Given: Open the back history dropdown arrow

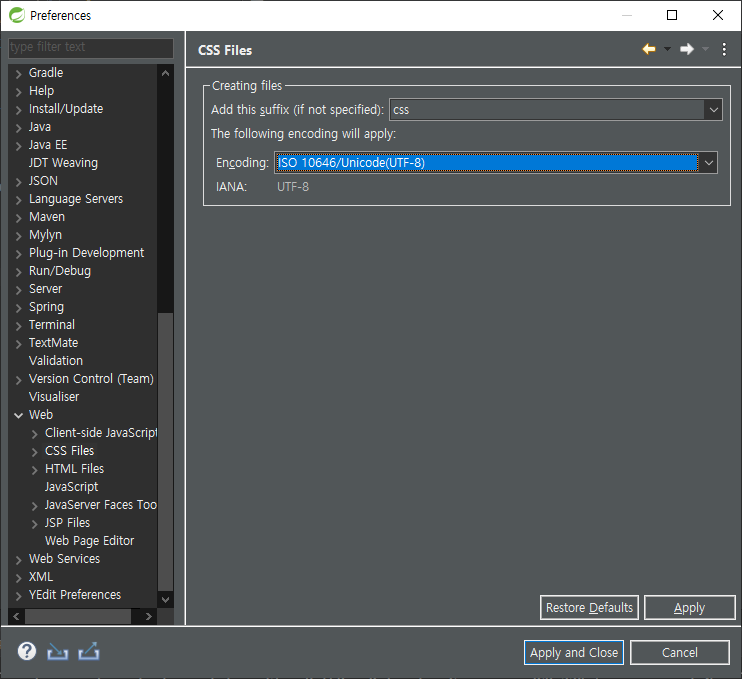Looking at the screenshot, I should (667, 49).
